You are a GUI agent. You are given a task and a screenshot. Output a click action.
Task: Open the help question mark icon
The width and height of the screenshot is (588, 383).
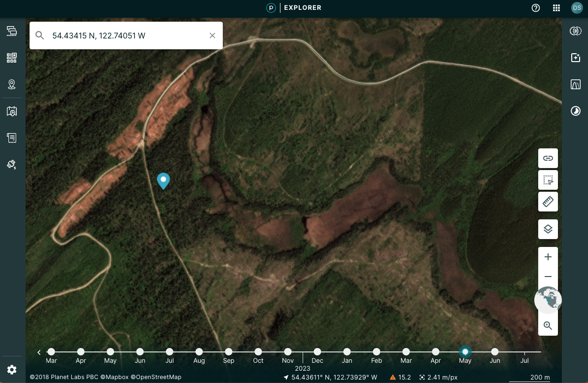point(535,8)
